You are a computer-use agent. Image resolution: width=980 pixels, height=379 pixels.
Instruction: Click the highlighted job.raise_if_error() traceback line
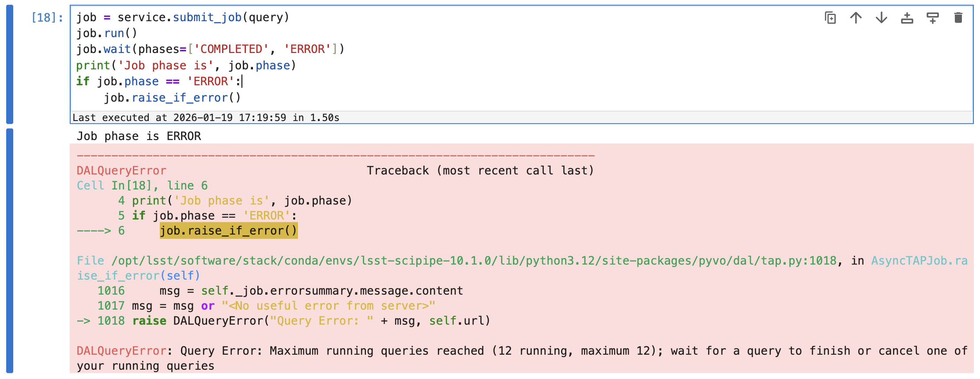pyautogui.click(x=228, y=231)
